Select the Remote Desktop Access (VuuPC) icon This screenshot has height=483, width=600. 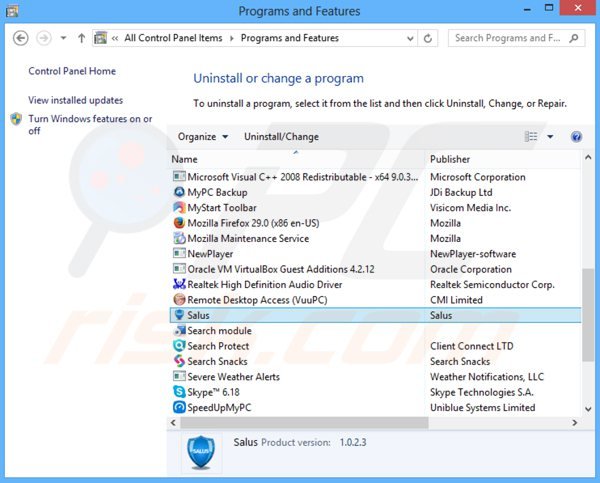[179, 299]
